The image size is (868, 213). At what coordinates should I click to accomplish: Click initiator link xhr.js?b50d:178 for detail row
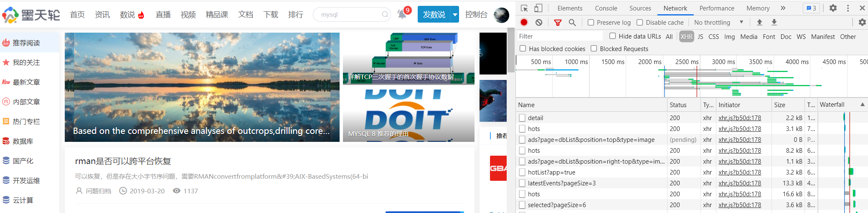point(740,118)
